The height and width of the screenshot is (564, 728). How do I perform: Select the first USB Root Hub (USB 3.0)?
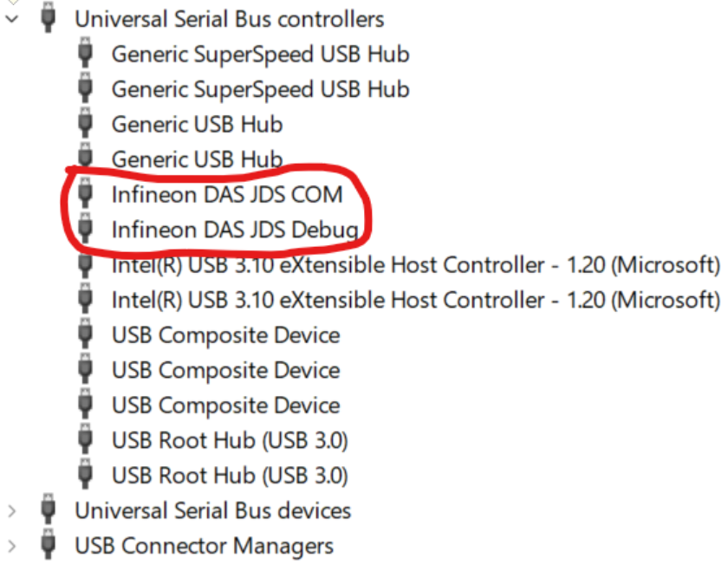pos(230,439)
